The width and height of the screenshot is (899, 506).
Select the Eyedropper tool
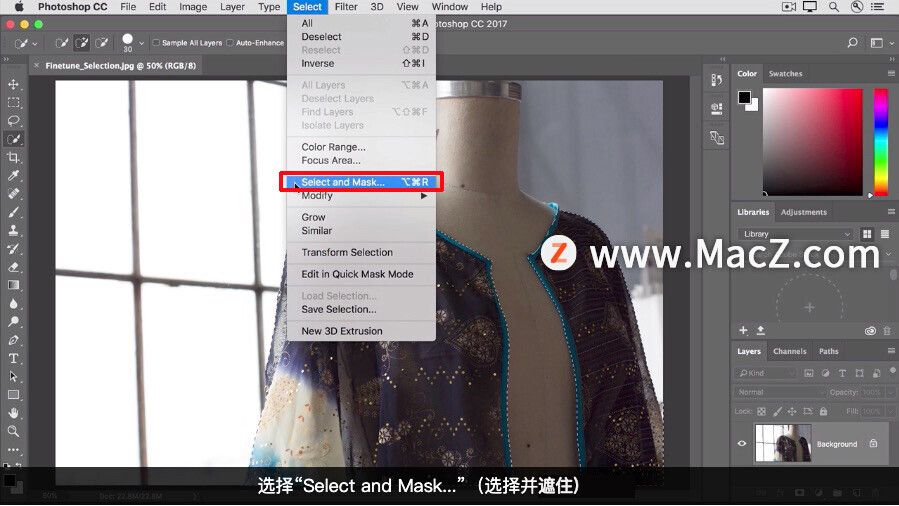(13, 176)
